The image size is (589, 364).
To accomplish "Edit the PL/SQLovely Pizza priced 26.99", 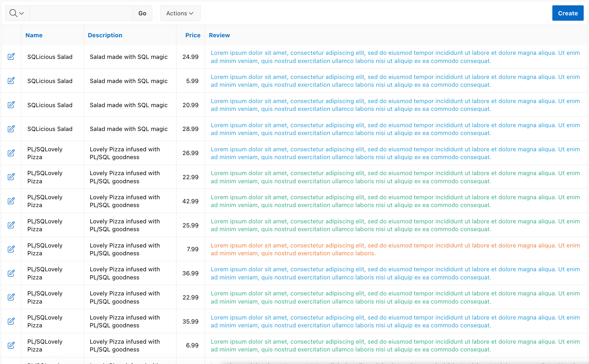I will 11,153.
